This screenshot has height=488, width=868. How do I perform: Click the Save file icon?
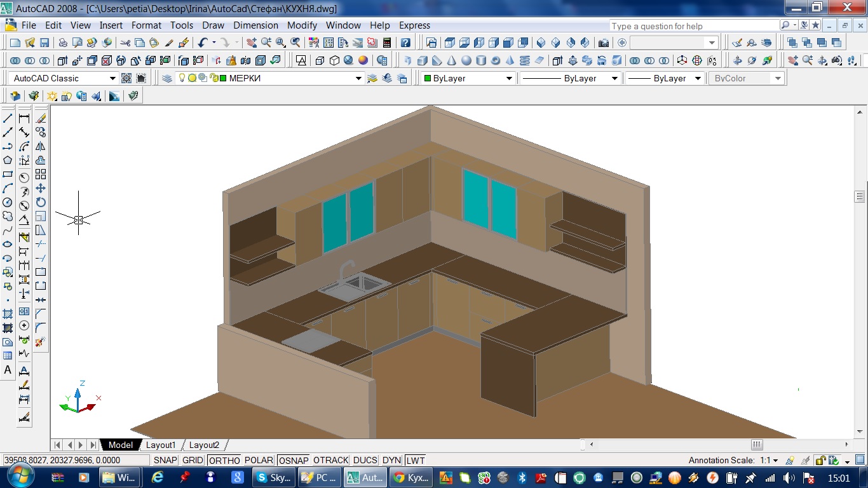[44, 43]
